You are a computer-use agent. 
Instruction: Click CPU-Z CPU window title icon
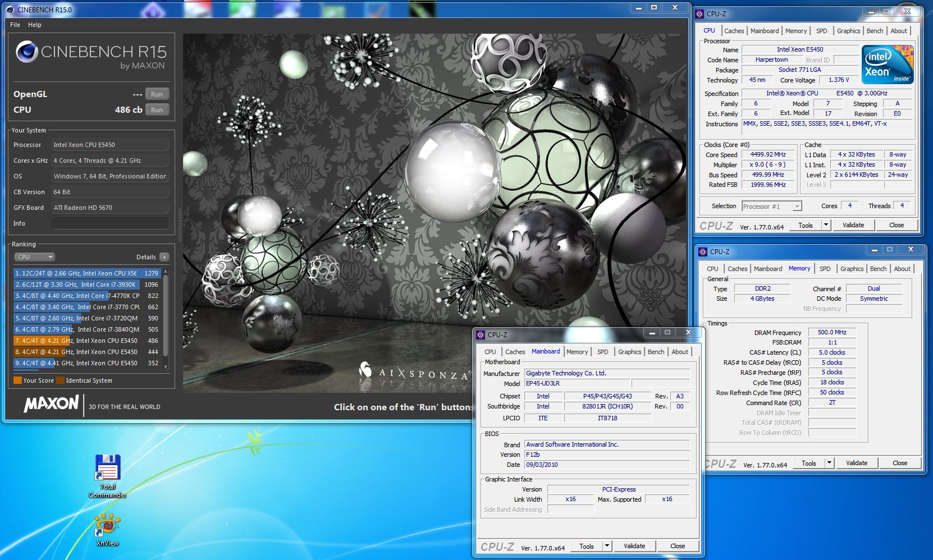coord(699,13)
